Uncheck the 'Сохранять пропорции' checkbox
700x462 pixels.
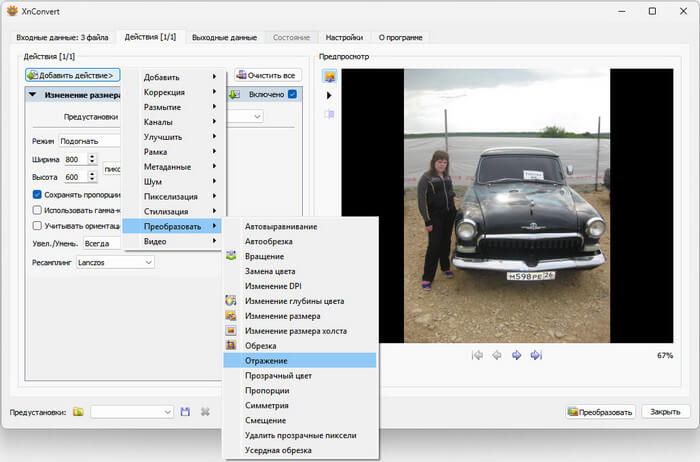[x=37, y=194]
